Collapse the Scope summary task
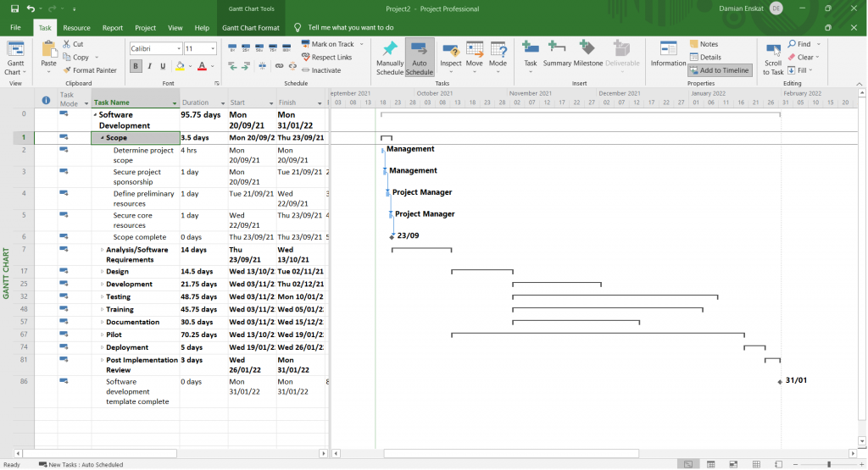This screenshot has height=470, width=868. 102,138
